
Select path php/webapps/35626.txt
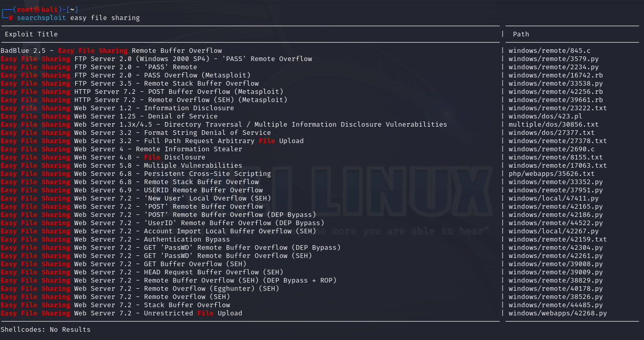coord(552,174)
